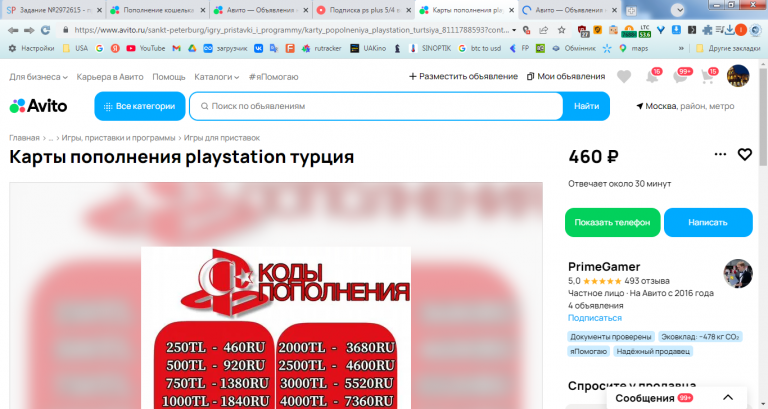Screen dimensions: 768x409
Task: Click the padlock site info icon
Action: coord(66,30)
